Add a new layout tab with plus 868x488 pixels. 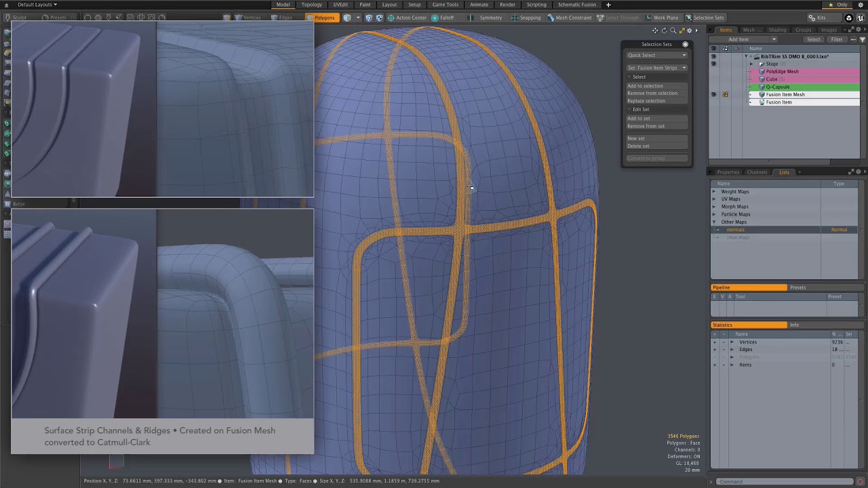pyautogui.click(x=608, y=5)
